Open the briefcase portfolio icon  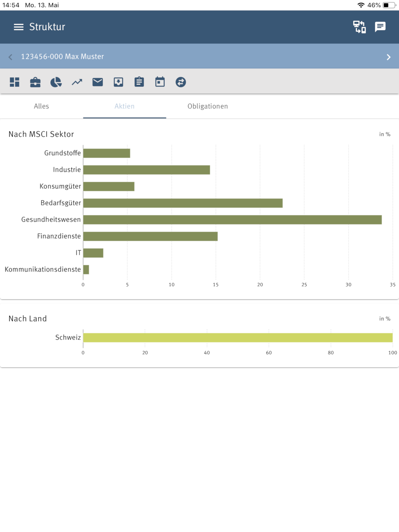coord(35,82)
